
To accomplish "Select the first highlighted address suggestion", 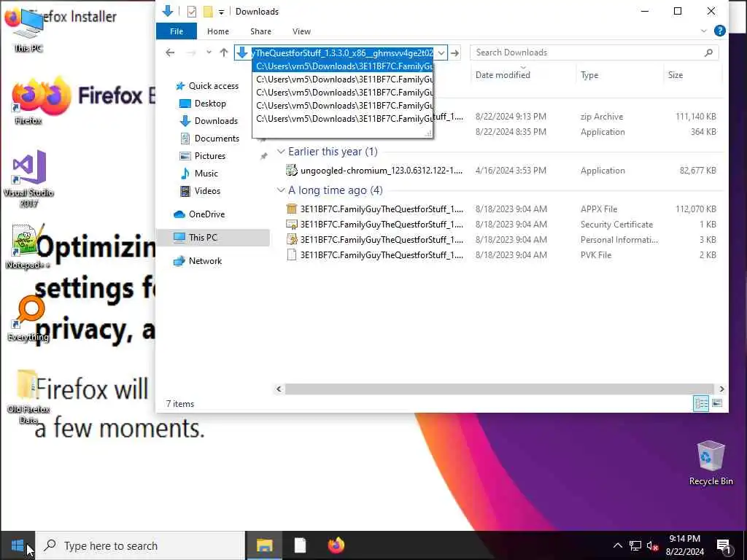I will coord(343,66).
